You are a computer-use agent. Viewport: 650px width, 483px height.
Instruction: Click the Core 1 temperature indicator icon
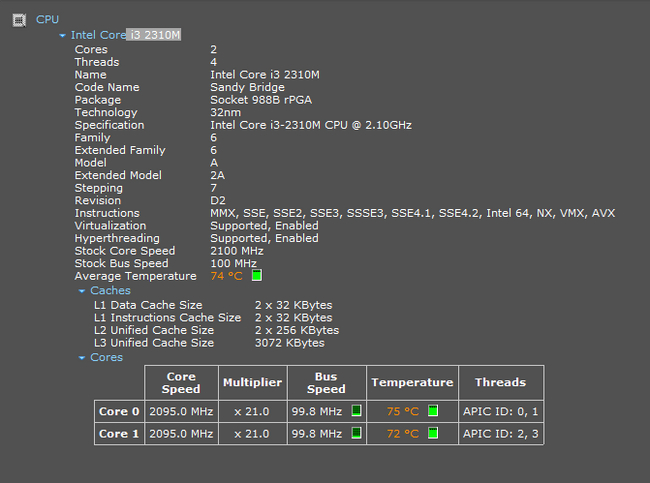pos(433,433)
